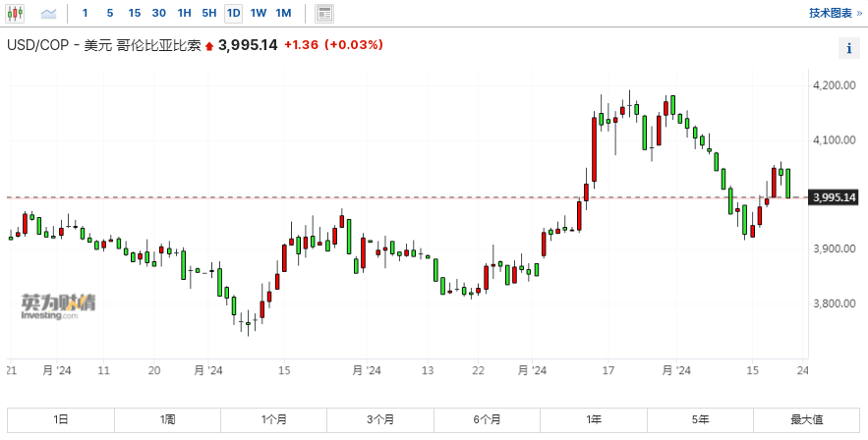868x440 pixels.
Task: Switch to area chart type
Action: point(49,14)
